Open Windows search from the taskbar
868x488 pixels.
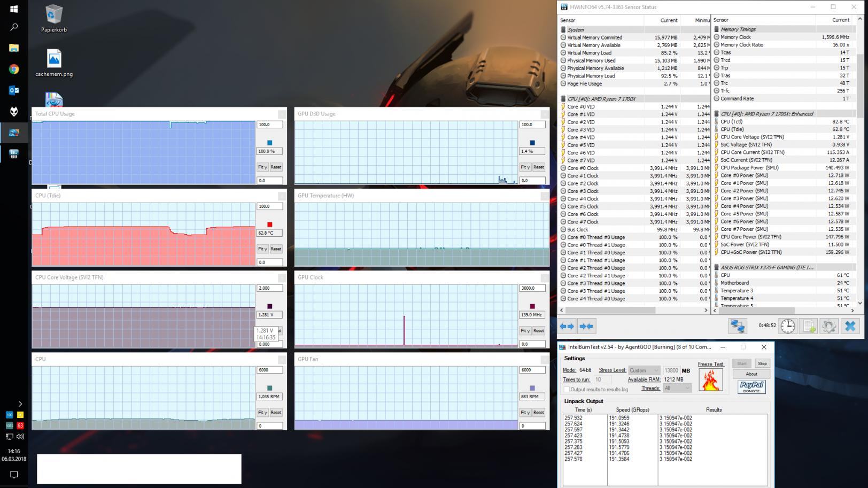pyautogui.click(x=14, y=27)
